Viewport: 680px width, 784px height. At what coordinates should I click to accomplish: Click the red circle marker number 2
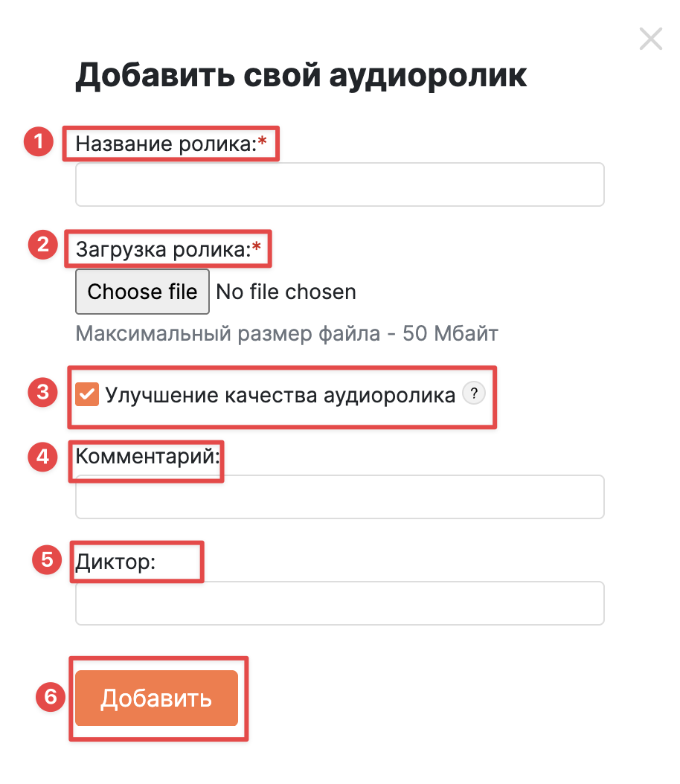tap(43, 245)
